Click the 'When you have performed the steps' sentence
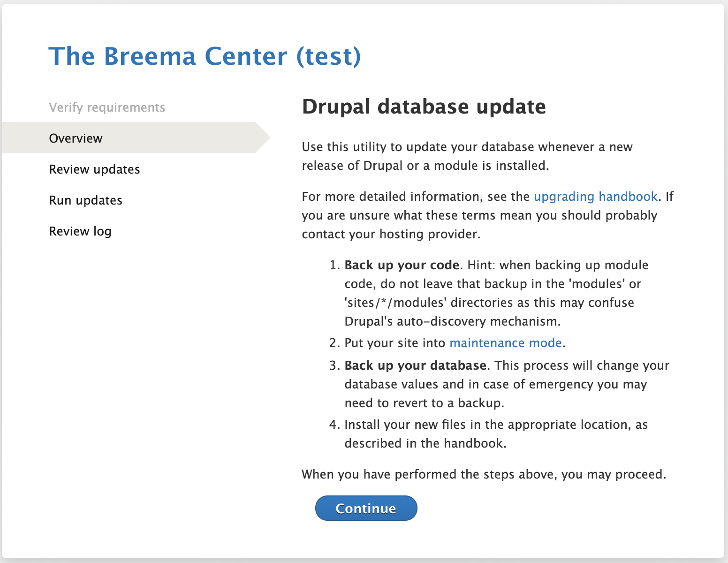 484,474
